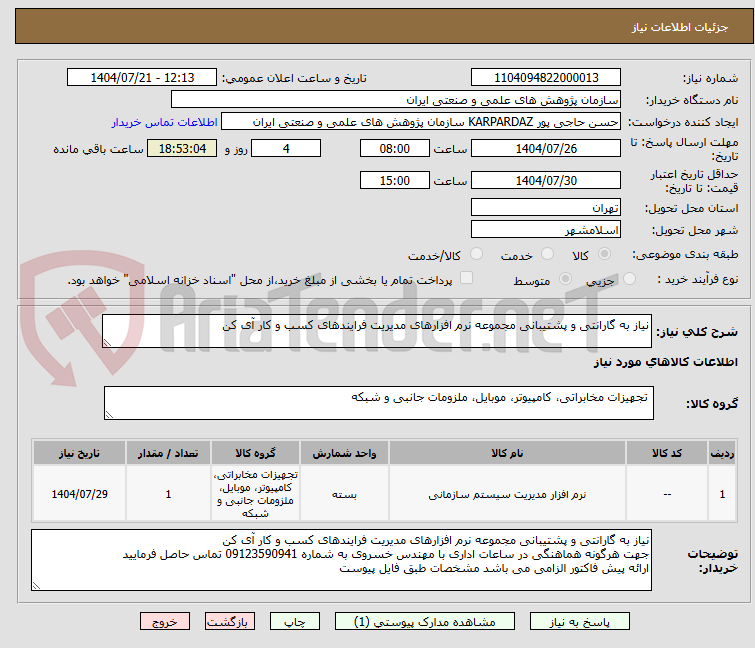Image resolution: width=755 pixels, height=648 pixels.
Task: Click the خروج exit button
Action: 165,622
